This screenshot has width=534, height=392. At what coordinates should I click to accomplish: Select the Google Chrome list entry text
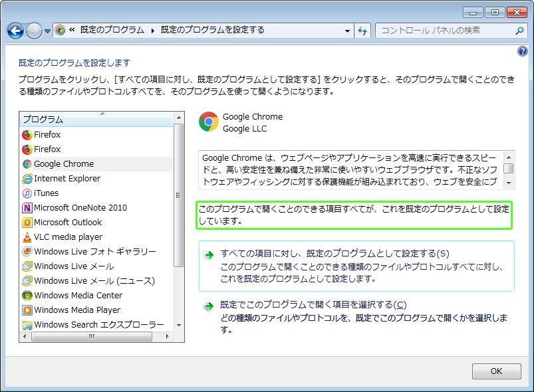click(64, 163)
